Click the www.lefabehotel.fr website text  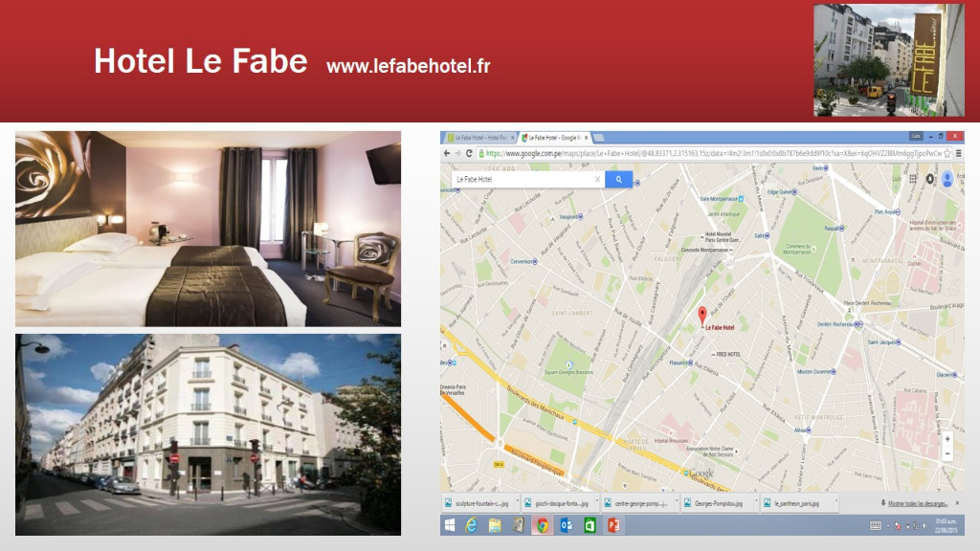click(408, 66)
